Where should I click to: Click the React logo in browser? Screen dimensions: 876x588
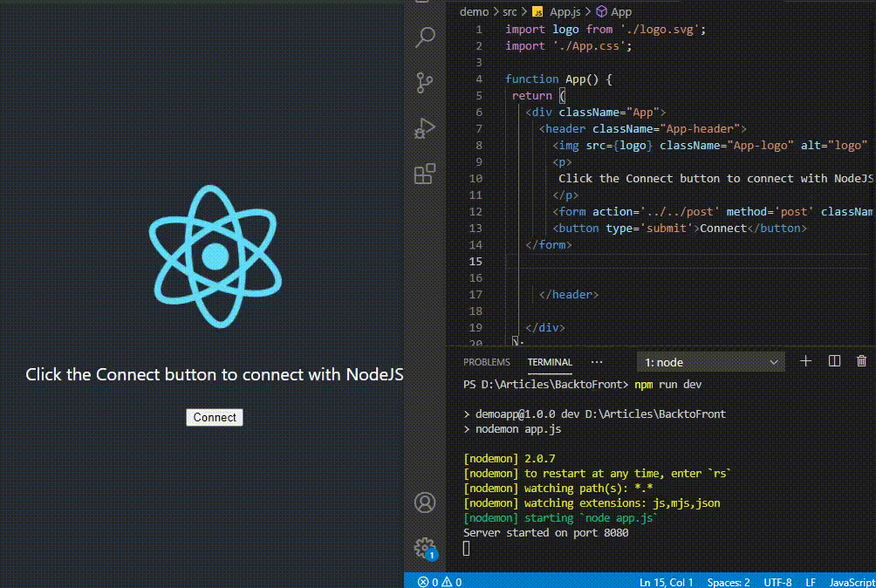[x=216, y=256]
